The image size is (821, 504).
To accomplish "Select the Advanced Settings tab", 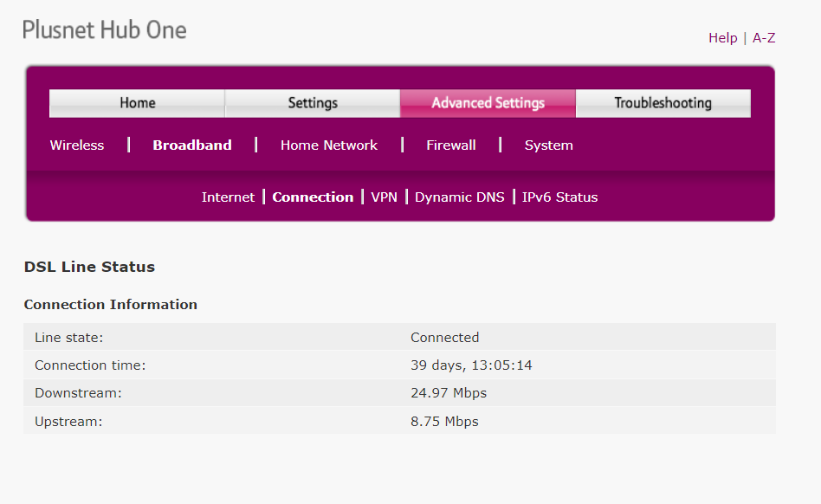I will [488, 103].
